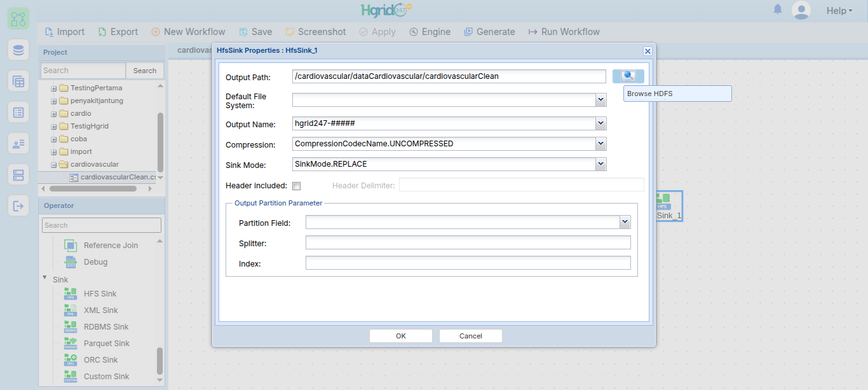The width and height of the screenshot is (868, 390).
Task: Create a New Workflow
Action: tap(188, 32)
